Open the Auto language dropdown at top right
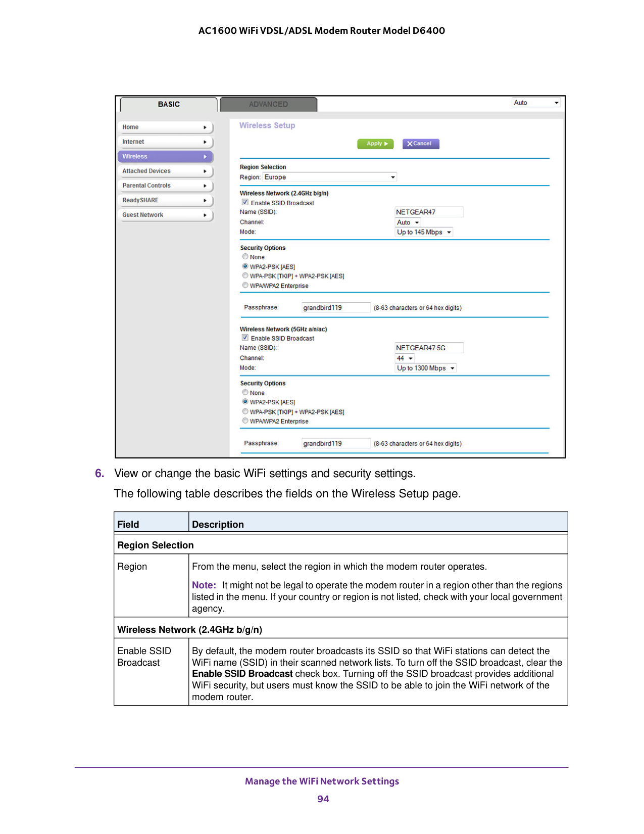The height and width of the screenshot is (834, 644). (536, 103)
